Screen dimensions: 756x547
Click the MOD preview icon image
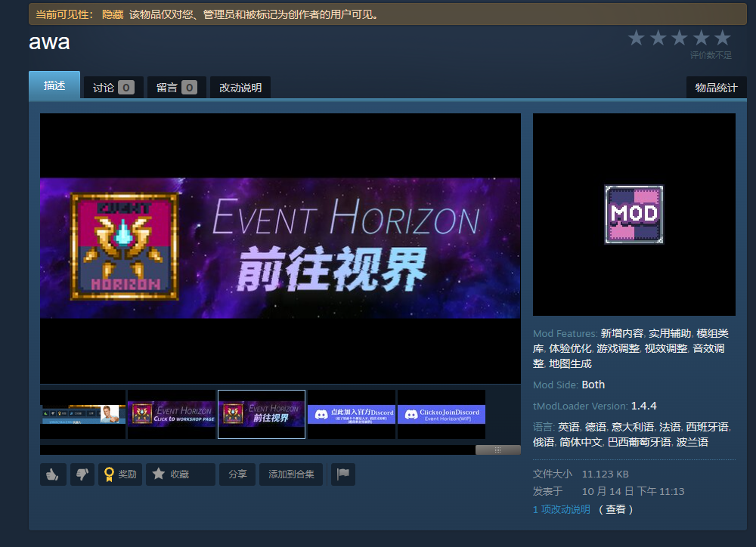[634, 215]
